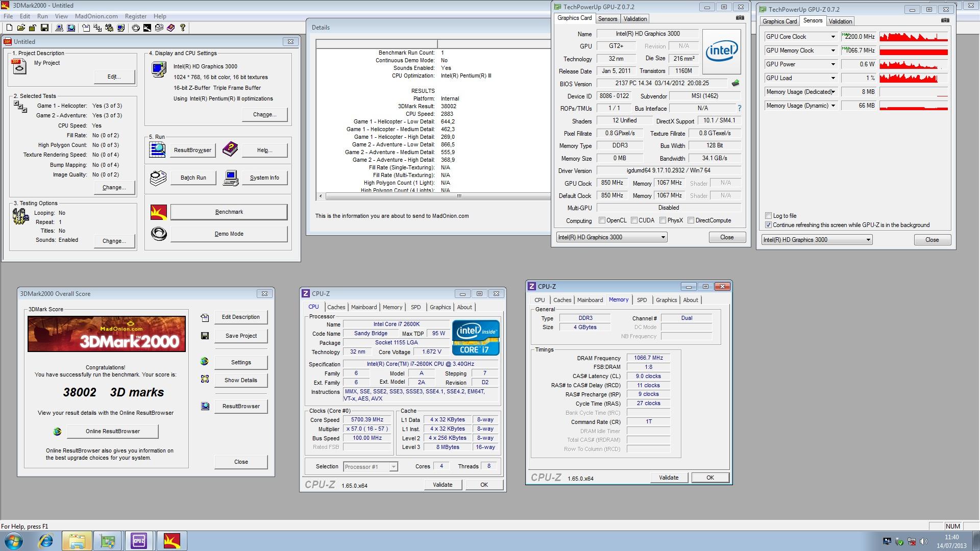The width and height of the screenshot is (980, 551).
Task: Click the blue question mark beside Bus Interface
Action: 739,108
